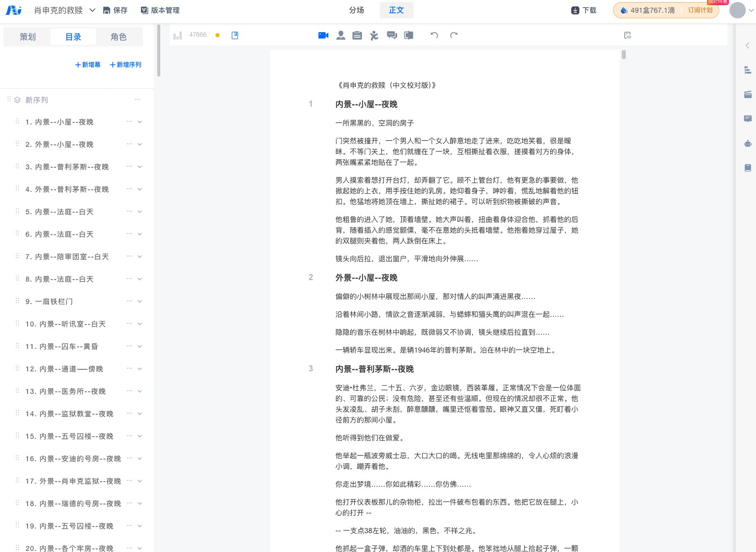Click the 保存 save button
The image size is (756, 552).
click(115, 10)
